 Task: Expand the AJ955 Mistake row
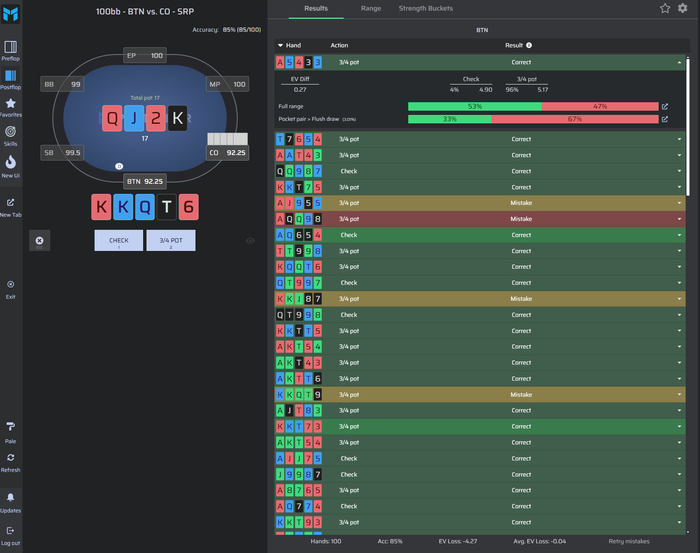[679, 203]
